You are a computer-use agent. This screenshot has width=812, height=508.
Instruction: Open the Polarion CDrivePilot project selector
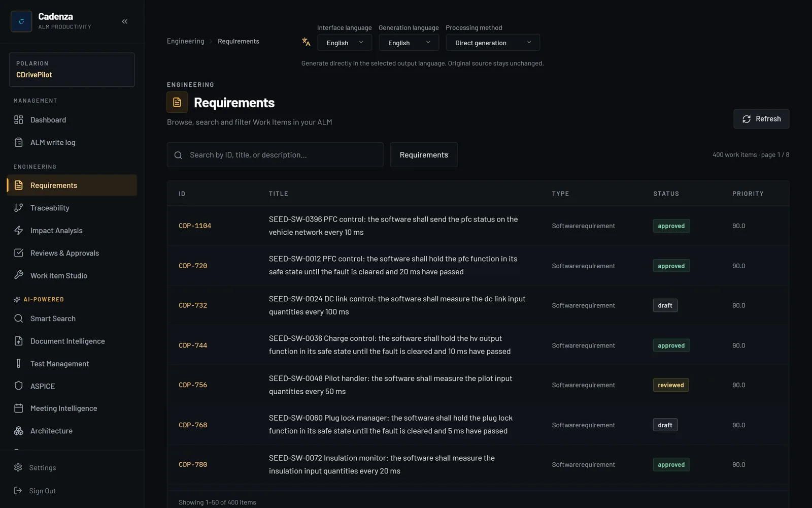[x=72, y=70]
